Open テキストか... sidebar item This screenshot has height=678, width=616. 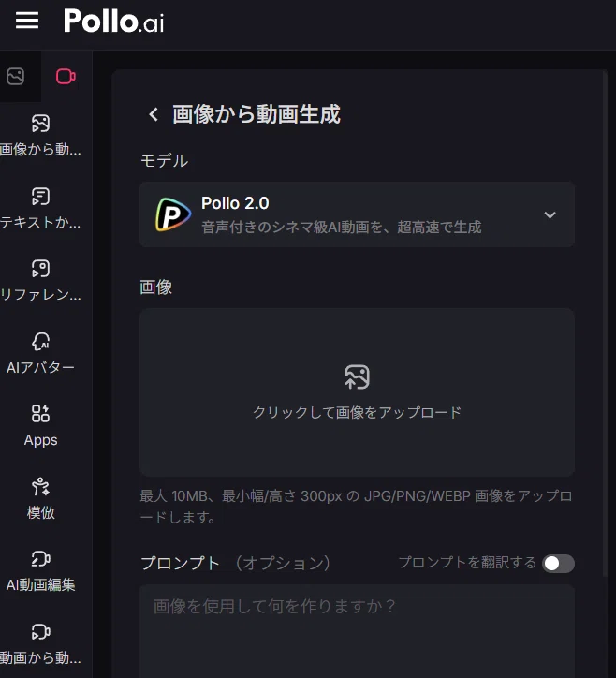tap(40, 208)
